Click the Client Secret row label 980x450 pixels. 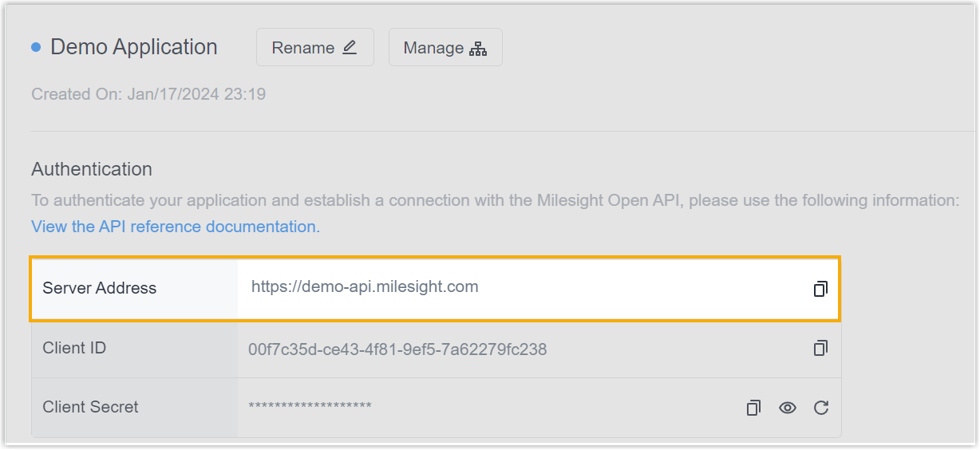point(90,407)
